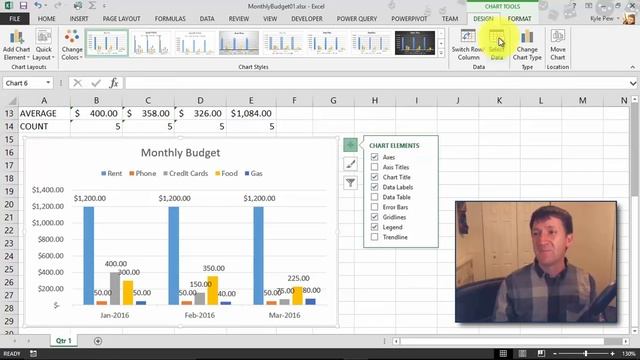The height and width of the screenshot is (360, 640).
Task: Expand the Chart Styles gallery more arrow
Action: pyautogui.click(x=441, y=53)
